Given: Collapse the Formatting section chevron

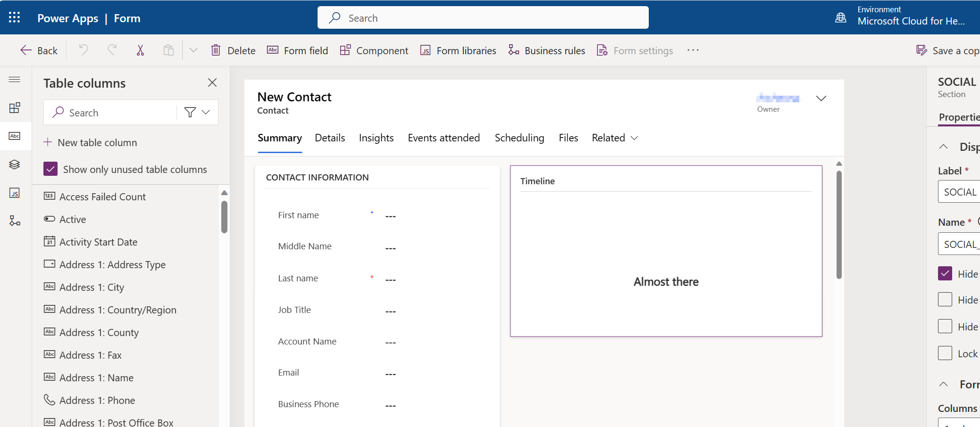Looking at the screenshot, I should coord(943,384).
